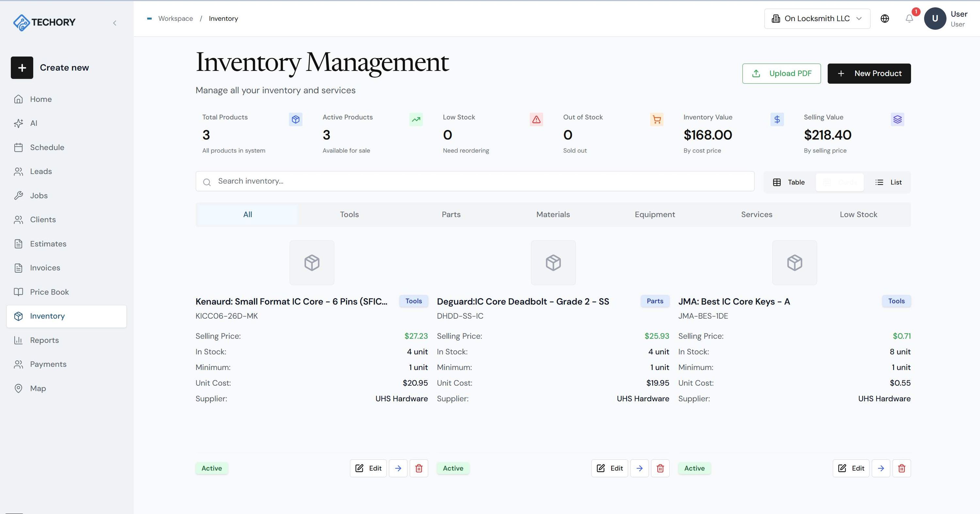Open Leads in sidebar
The width and height of the screenshot is (980, 514).
coord(67,171)
